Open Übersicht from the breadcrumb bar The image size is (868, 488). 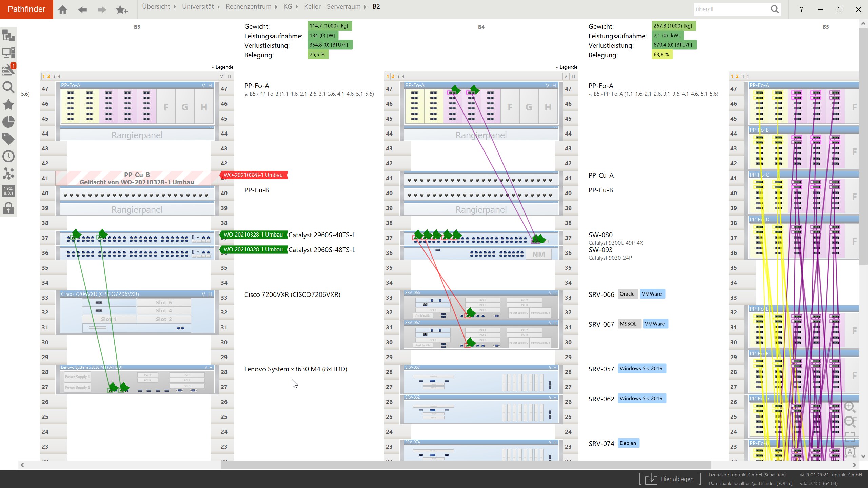click(156, 6)
